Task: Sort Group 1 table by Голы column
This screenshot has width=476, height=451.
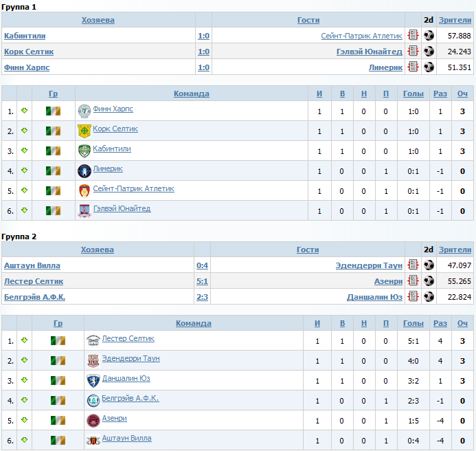Action: 413,93
